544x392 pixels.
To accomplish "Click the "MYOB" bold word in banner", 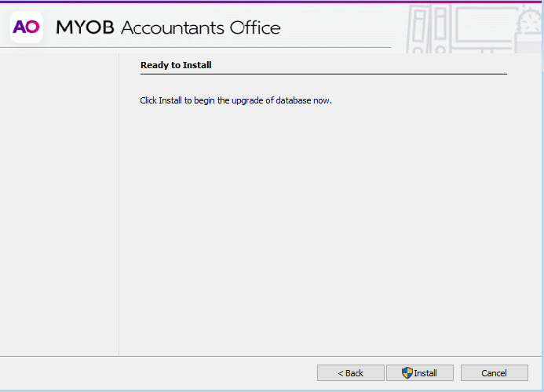I will pyautogui.click(x=85, y=28).
